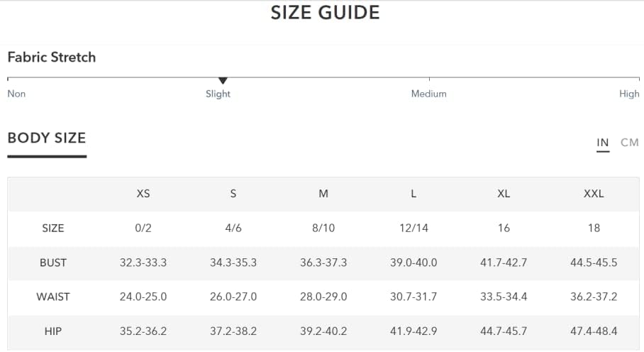Click the Non stretch label
This screenshot has height=352, width=644.
(16, 94)
